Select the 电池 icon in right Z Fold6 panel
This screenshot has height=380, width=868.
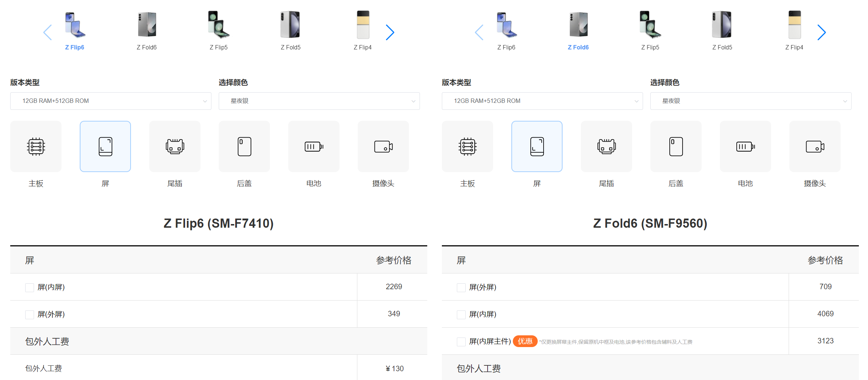(745, 146)
